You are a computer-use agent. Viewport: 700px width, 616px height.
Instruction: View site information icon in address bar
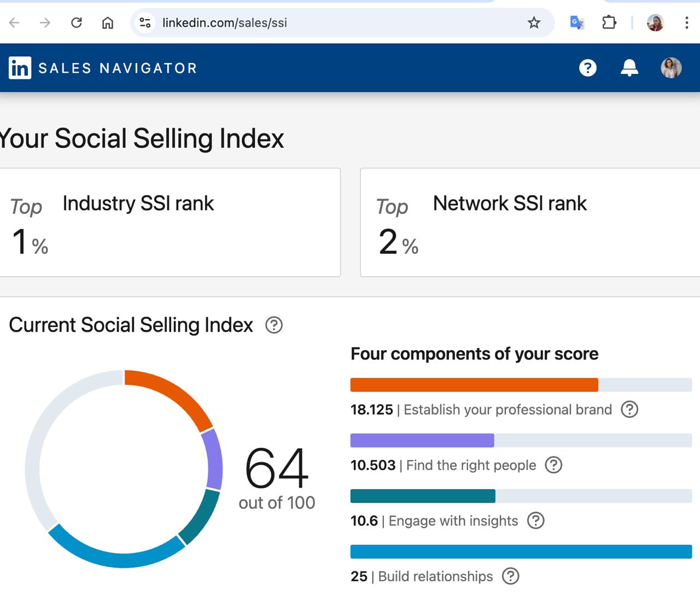coord(145,22)
